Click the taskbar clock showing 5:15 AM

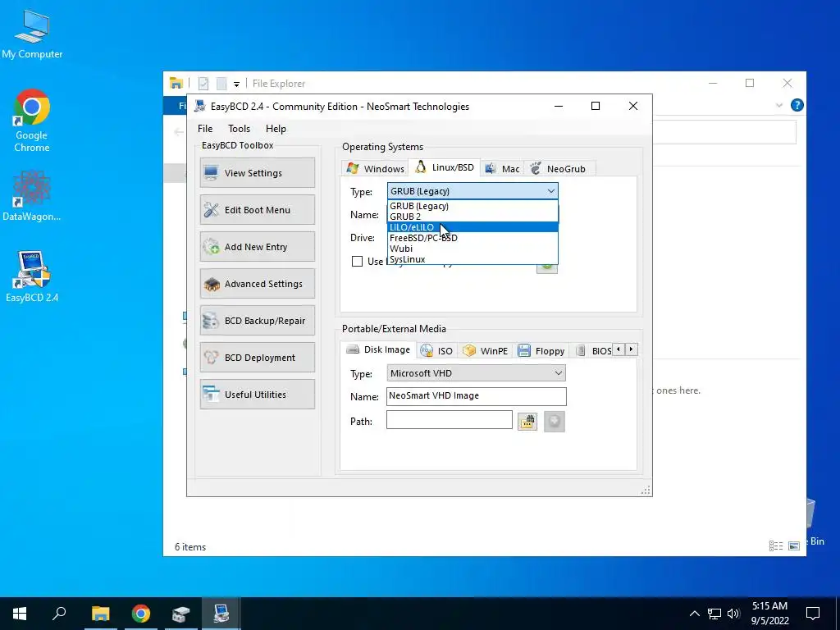769,614
